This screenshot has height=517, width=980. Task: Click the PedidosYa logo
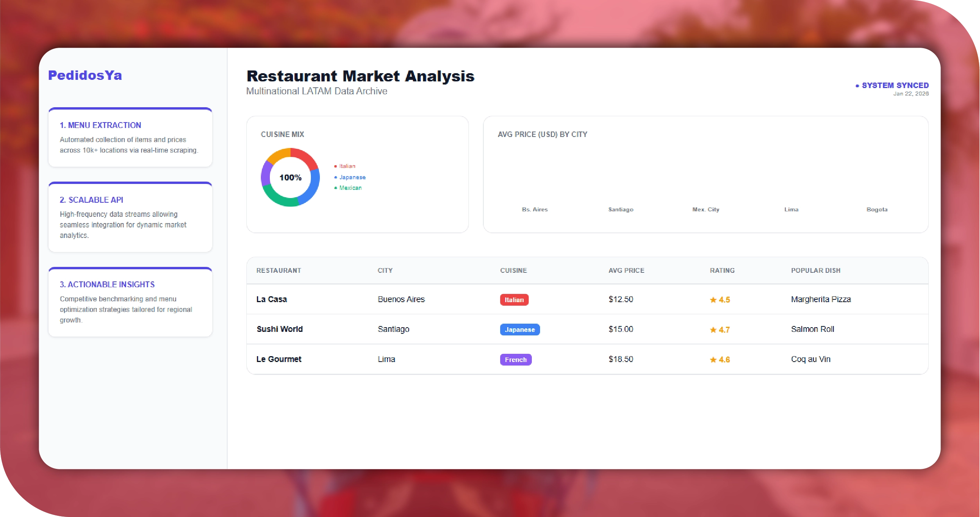[85, 75]
